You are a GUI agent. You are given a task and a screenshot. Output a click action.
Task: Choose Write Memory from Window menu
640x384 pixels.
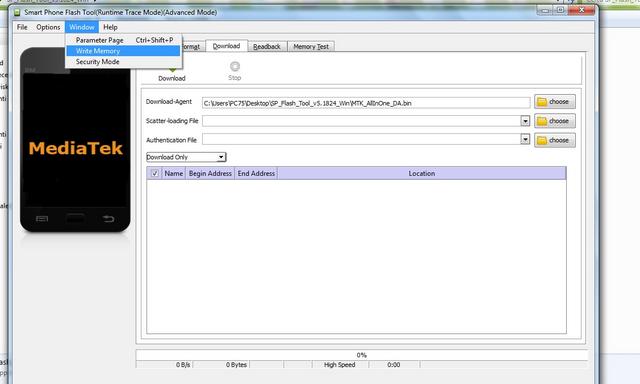(123, 51)
